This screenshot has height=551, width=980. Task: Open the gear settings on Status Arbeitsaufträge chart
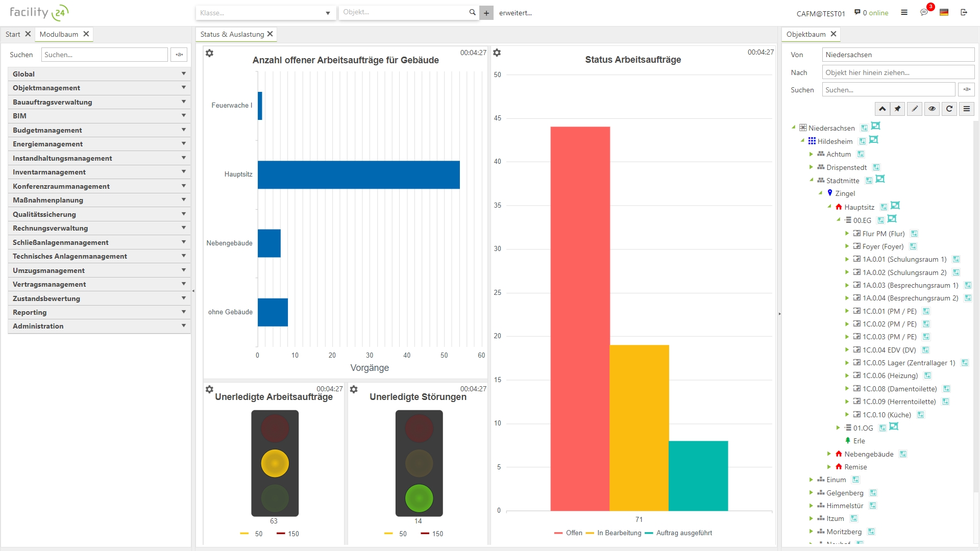coord(497,53)
